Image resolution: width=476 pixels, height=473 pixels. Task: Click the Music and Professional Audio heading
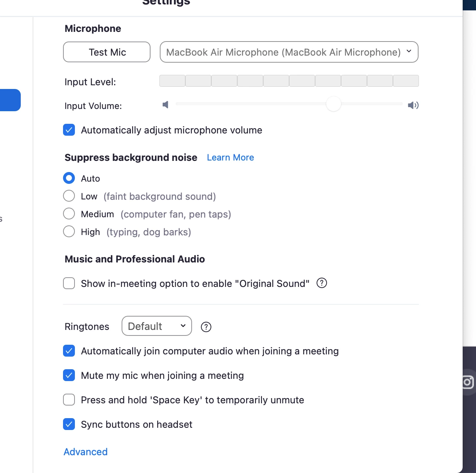coord(135,259)
